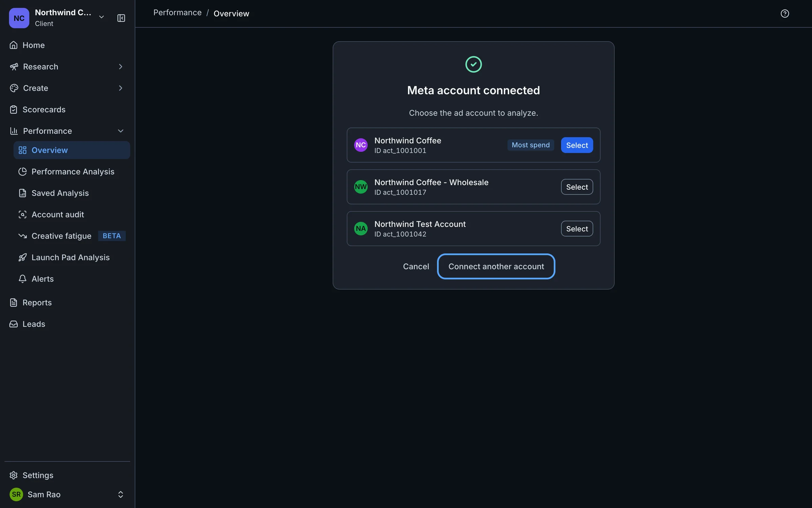Click the Most spend badge
This screenshot has width=812, height=508.
point(531,145)
